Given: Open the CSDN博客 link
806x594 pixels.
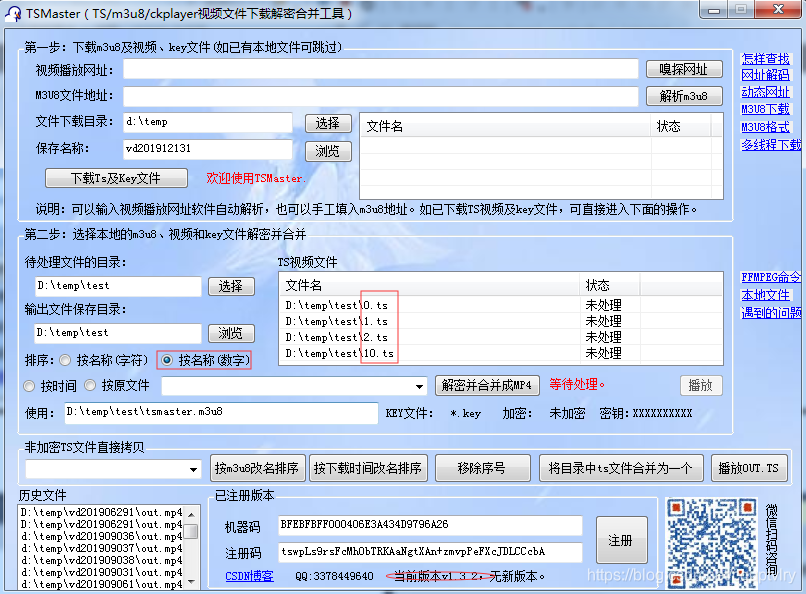Looking at the screenshot, I should coord(249,576).
